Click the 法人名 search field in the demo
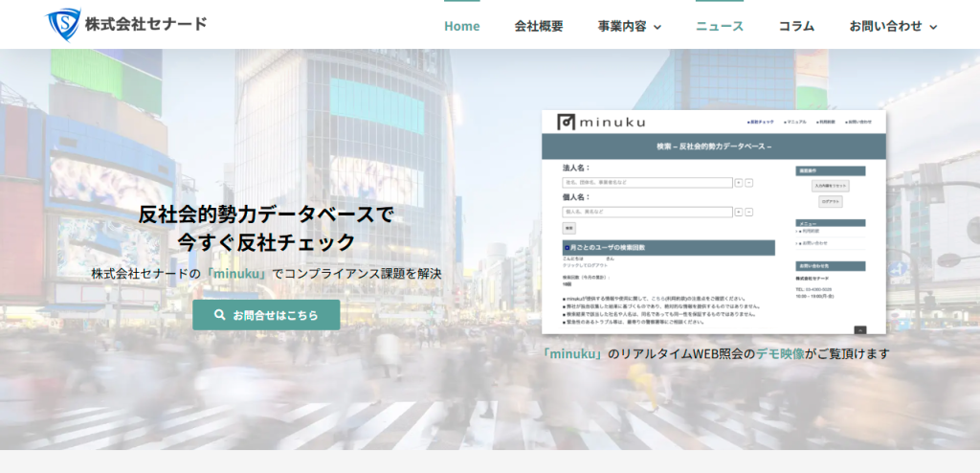 647,182
